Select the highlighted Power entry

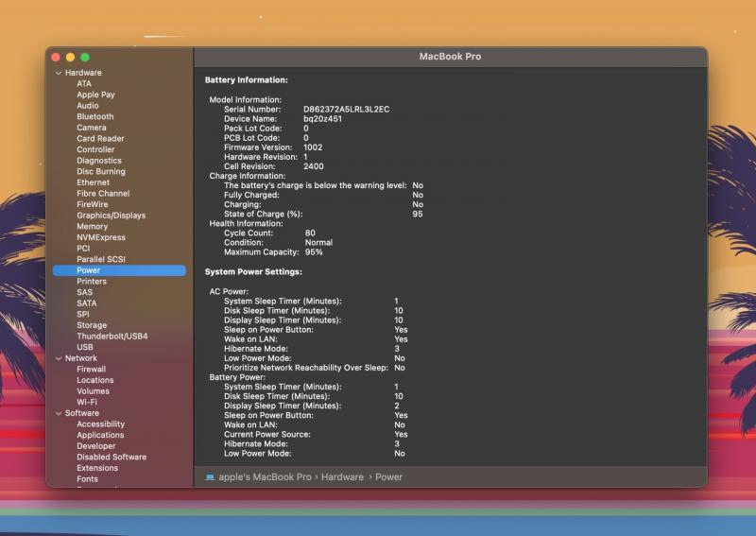pos(119,270)
